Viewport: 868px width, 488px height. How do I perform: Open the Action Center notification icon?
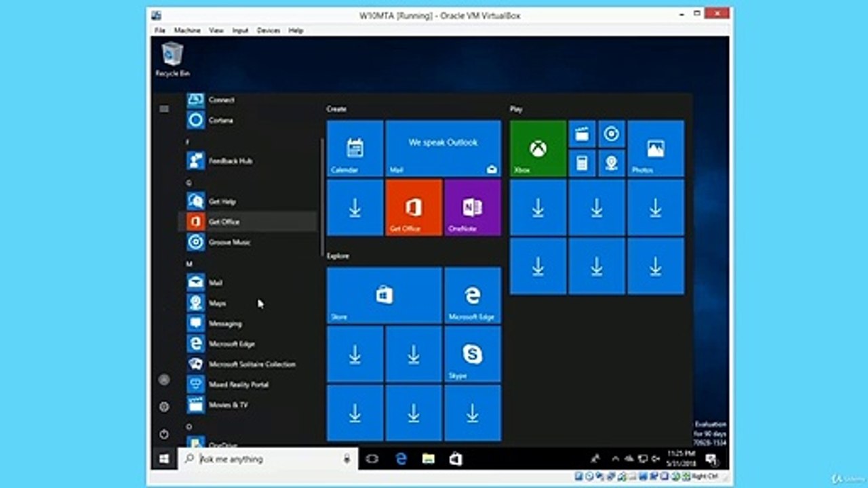(x=712, y=460)
